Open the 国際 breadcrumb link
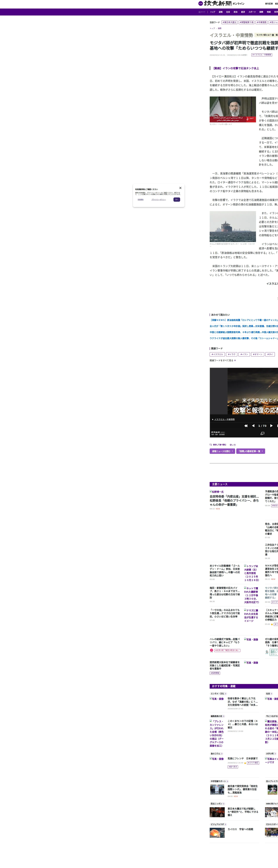The width and height of the screenshot is (278, 868). (x=219, y=28)
